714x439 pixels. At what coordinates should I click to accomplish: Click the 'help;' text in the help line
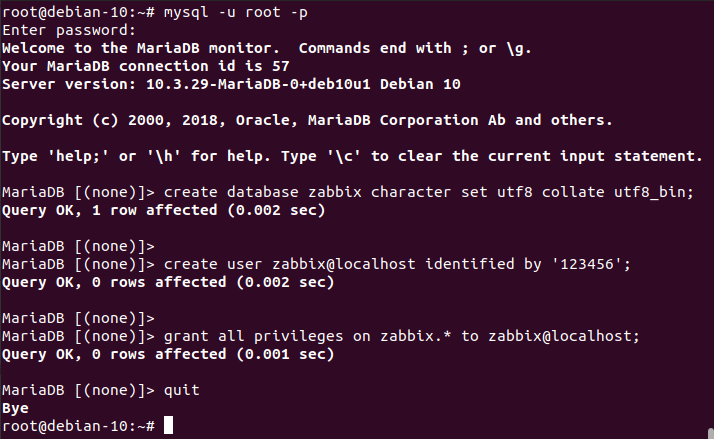[77, 156]
